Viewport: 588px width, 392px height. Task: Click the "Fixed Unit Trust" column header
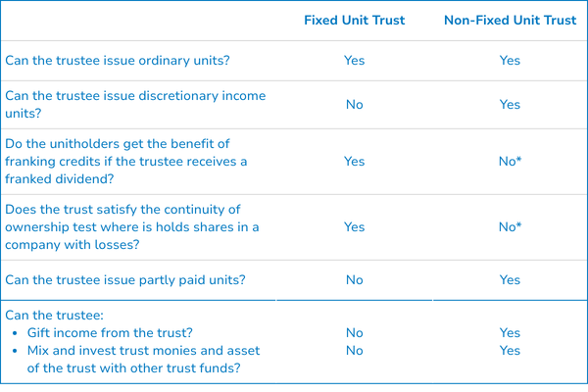(355, 22)
